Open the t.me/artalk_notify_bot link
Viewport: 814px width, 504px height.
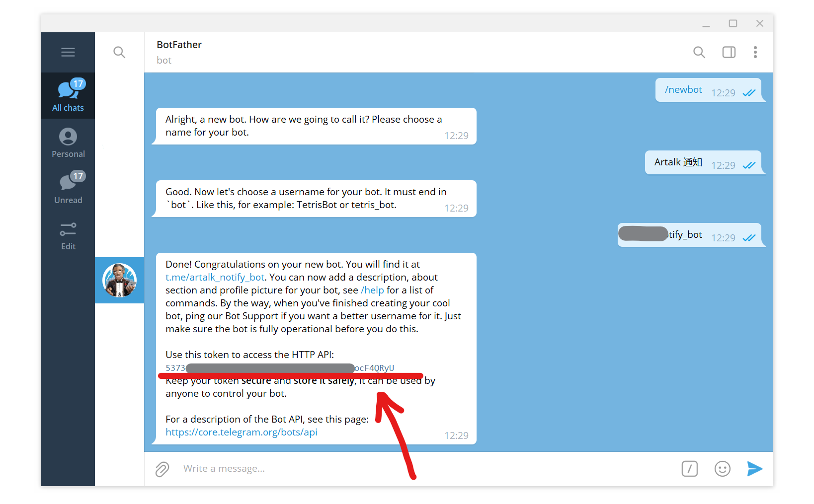point(215,278)
